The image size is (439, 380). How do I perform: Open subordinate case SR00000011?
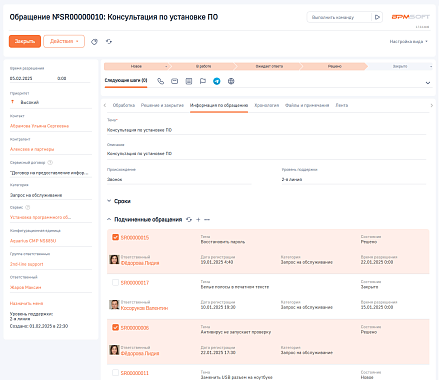[x=135, y=373]
